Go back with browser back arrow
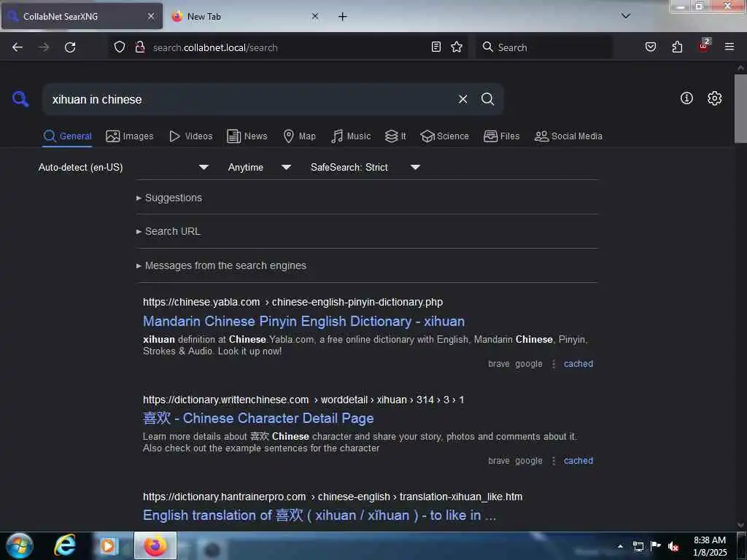This screenshot has width=747, height=560. (x=18, y=47)
